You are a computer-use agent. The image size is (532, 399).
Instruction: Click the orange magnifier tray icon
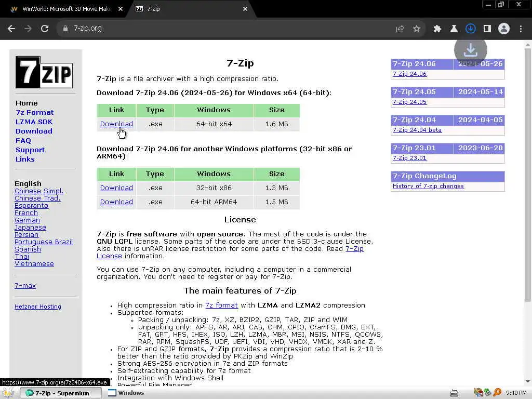[x=497, y=393]
